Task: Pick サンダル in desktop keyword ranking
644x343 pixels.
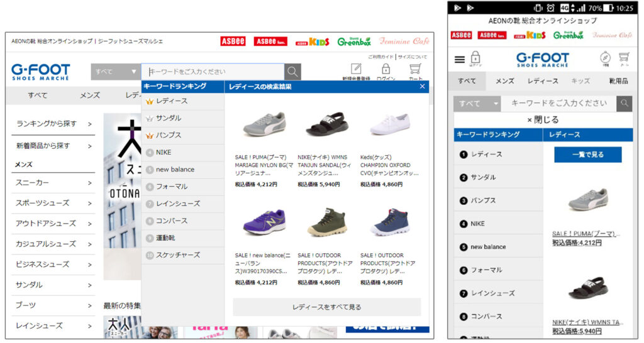Action: pos(183,118)
